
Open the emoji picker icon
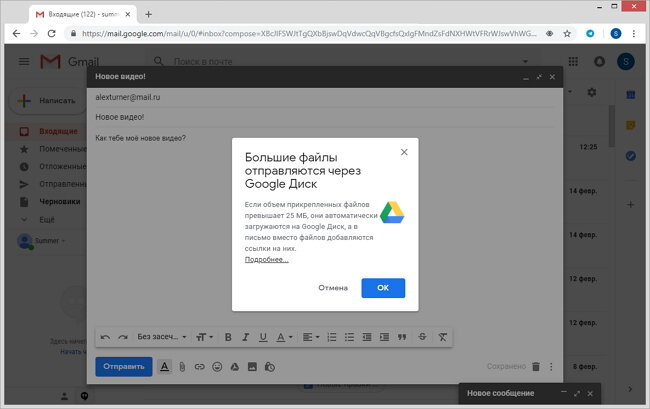pyautogui.click(x=217, y=366)
